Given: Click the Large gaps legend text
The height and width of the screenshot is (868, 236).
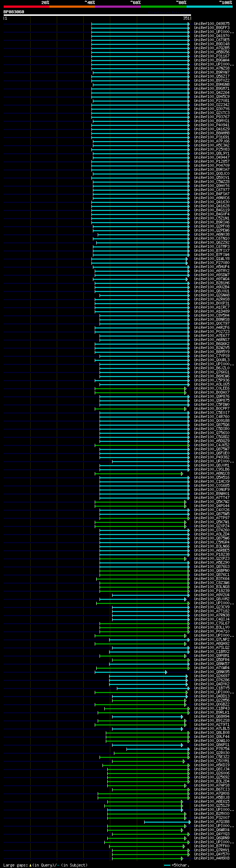Looking at the screenshot, I should [x=45, y=865].
